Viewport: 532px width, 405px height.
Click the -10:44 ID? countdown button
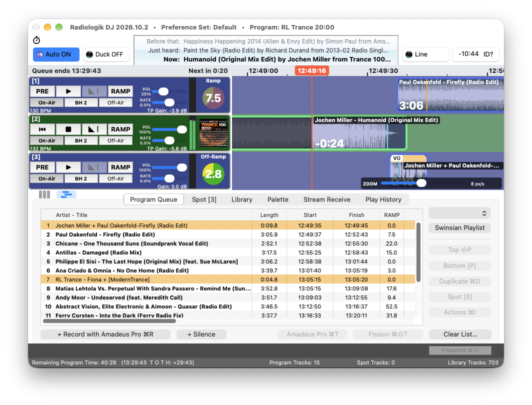(x=475, y=54)
